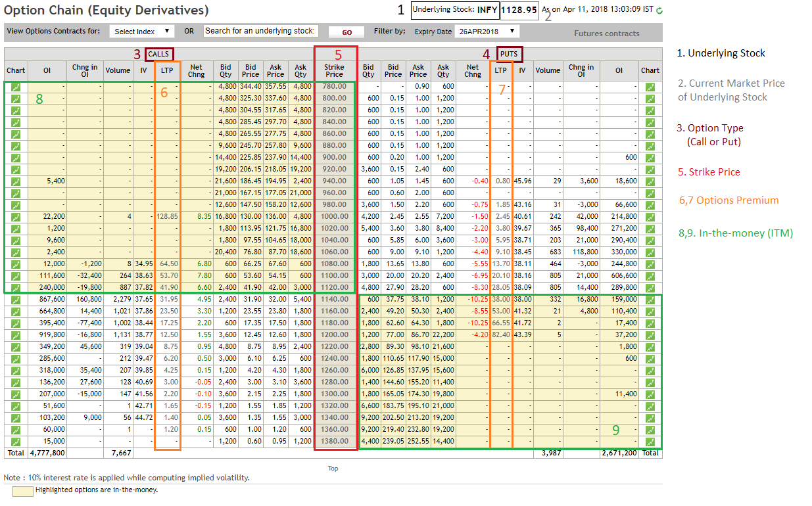This screenshot has width=812, height=506.
Task: Click calls total OI 4,777,800
Action: [x=47, y=453]
